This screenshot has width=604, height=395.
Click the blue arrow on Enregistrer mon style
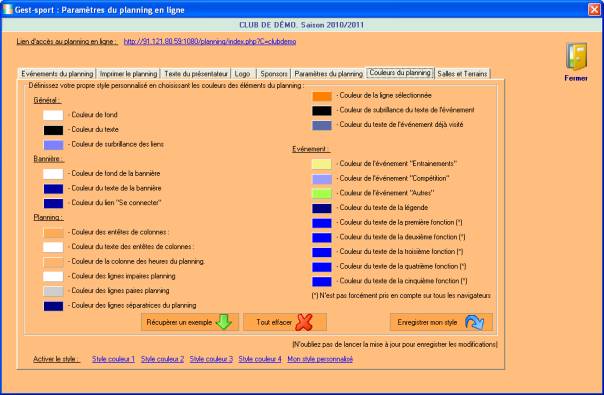click(x=475, y=322)
